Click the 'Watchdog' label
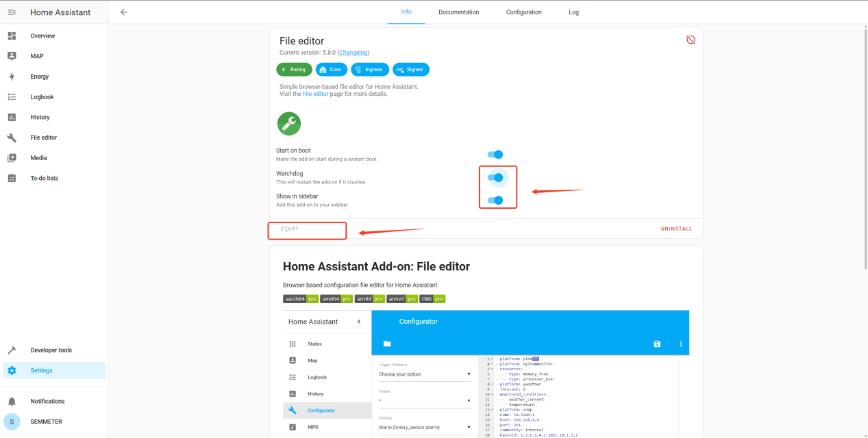Screen dimensions: 868x438 click(289, 173)
